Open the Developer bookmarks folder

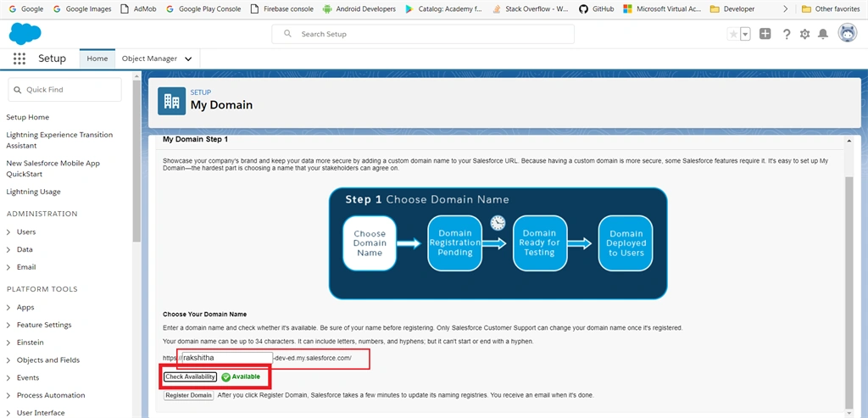732,8
